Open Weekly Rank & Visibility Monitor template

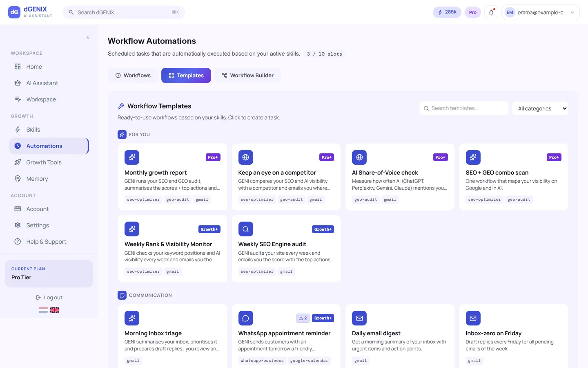(172, 249)
